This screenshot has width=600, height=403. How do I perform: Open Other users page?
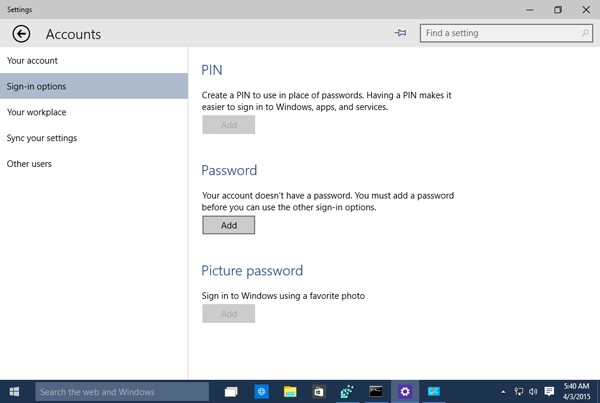(94, 164)
